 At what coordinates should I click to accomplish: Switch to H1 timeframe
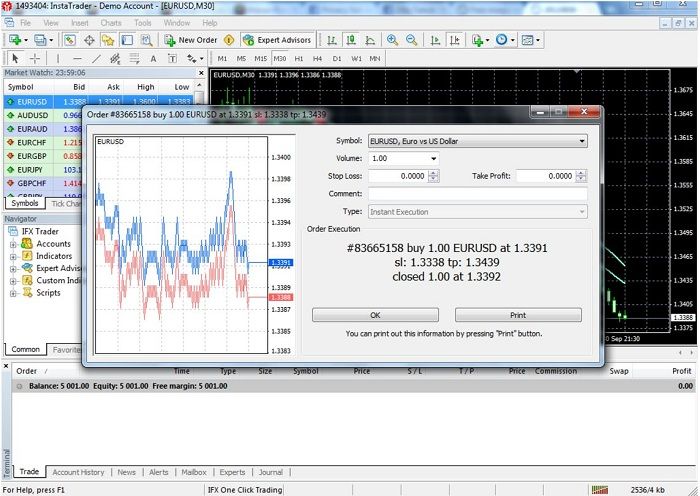click(299, 58)
